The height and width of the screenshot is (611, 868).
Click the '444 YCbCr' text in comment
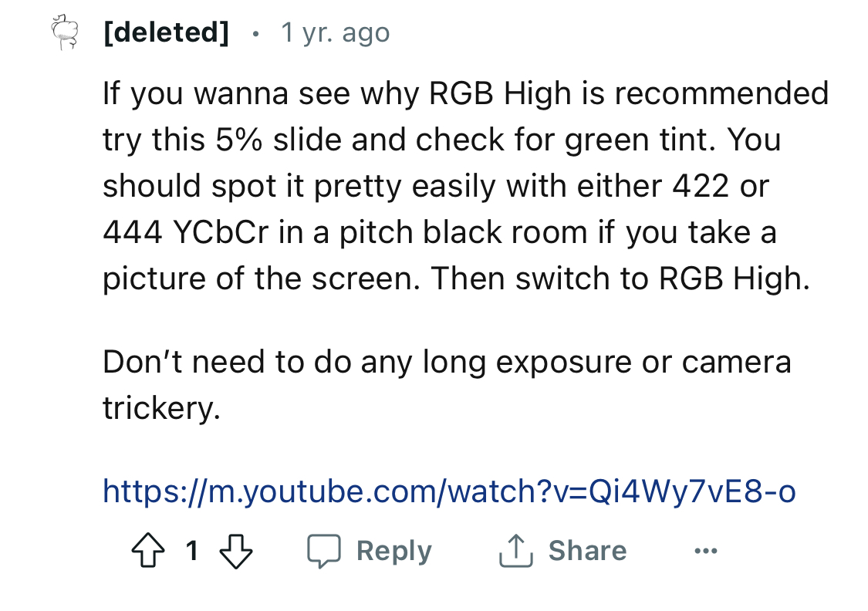[186, 232]
